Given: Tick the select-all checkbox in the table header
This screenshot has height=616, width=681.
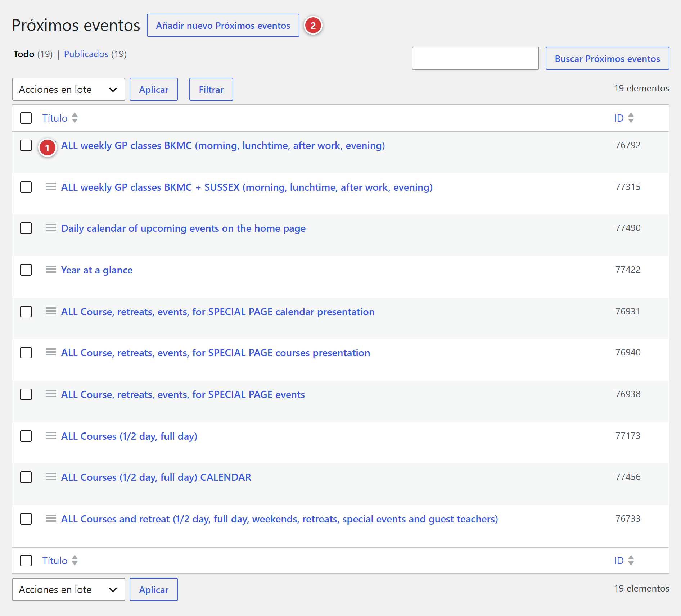Looking at the screenshot, I should tap(26, 118).
